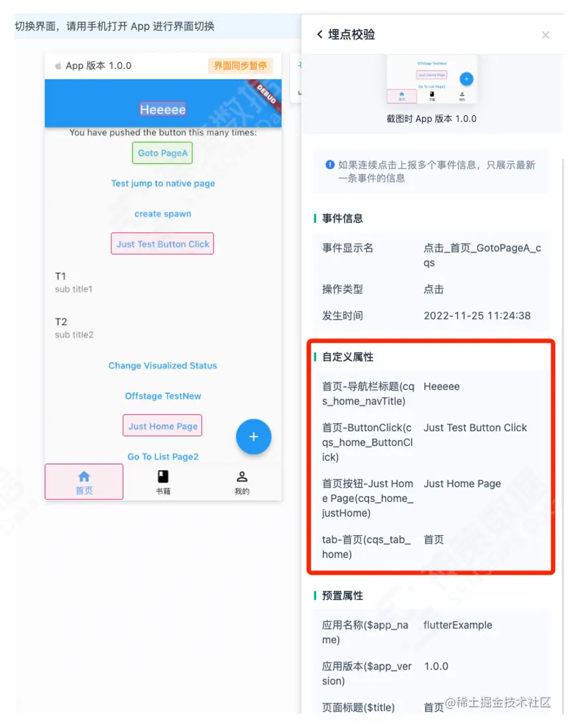Click the back chevron beside 埋点校验
570x728 pixels.
pos(319,34)
